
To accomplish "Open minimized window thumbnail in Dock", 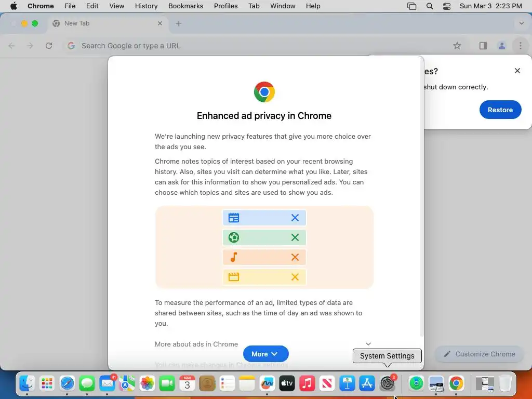I will click(x=485, y=383).
